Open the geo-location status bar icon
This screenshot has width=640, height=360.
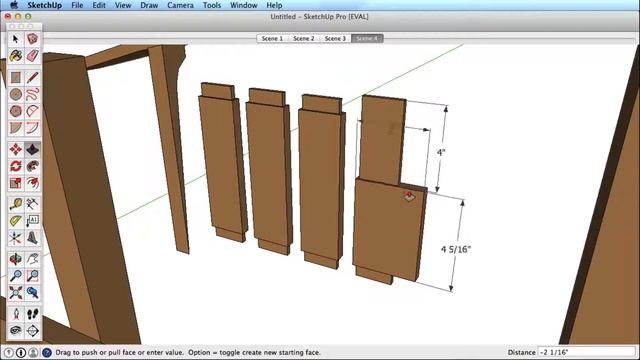(8, 352)
